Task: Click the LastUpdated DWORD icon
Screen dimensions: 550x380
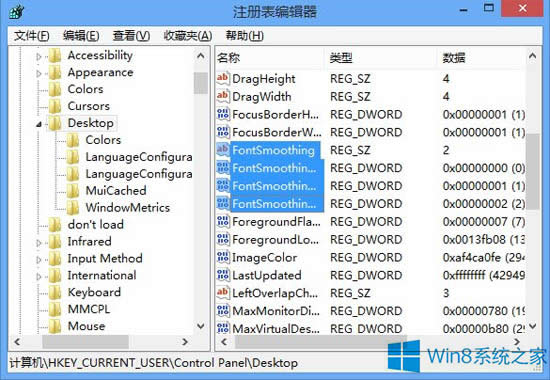Action: point(223,275)
